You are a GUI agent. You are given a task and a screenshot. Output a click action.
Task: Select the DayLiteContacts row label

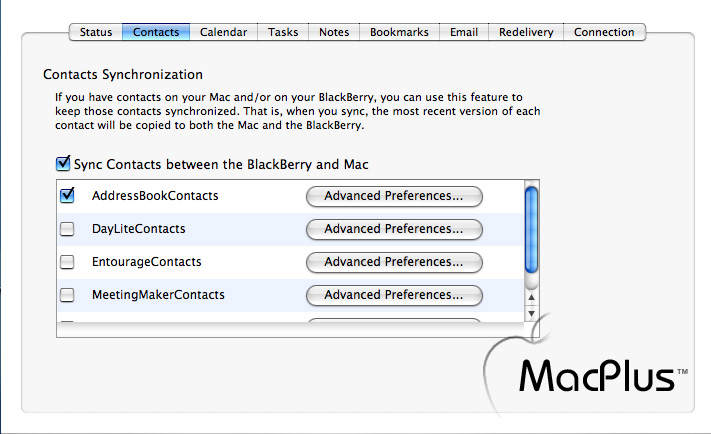(139, 229)
